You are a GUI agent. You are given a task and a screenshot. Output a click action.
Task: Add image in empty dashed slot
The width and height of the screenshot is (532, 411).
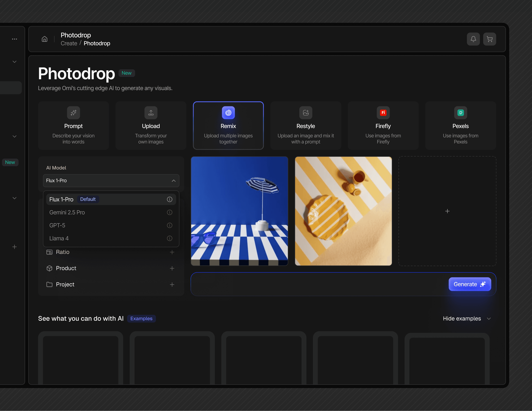click(447, 211)
